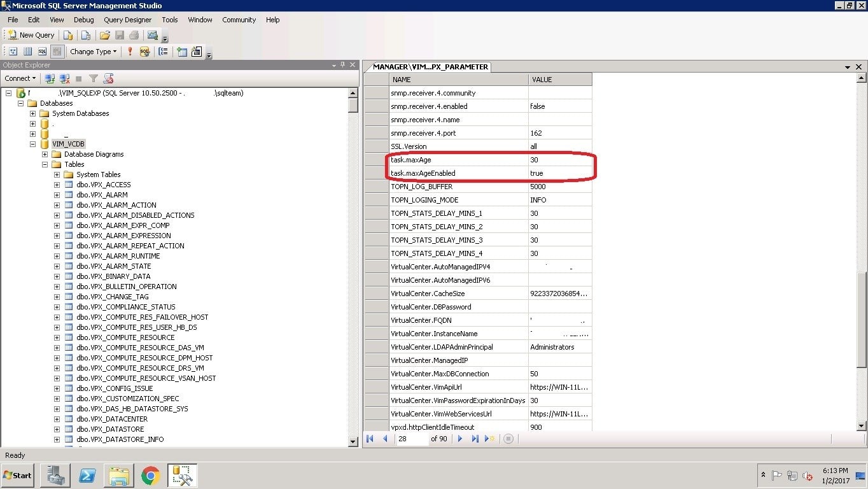Go to previous row in grid navigator
868x489 pixels.
(385, 439)
